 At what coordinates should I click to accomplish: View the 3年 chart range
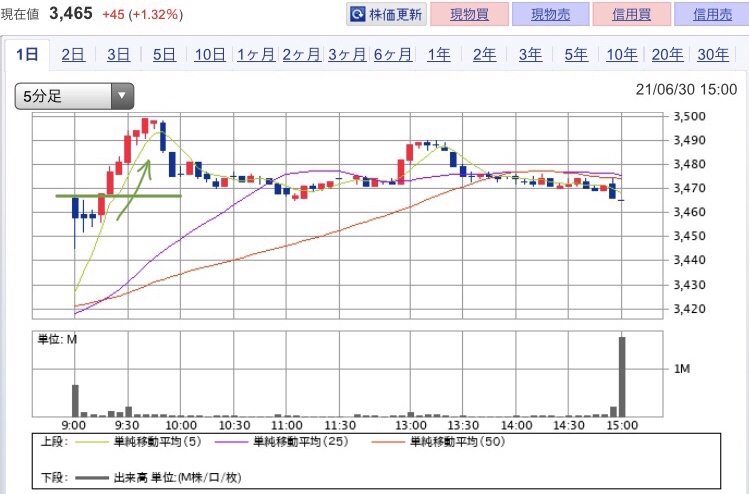(530, 54)
